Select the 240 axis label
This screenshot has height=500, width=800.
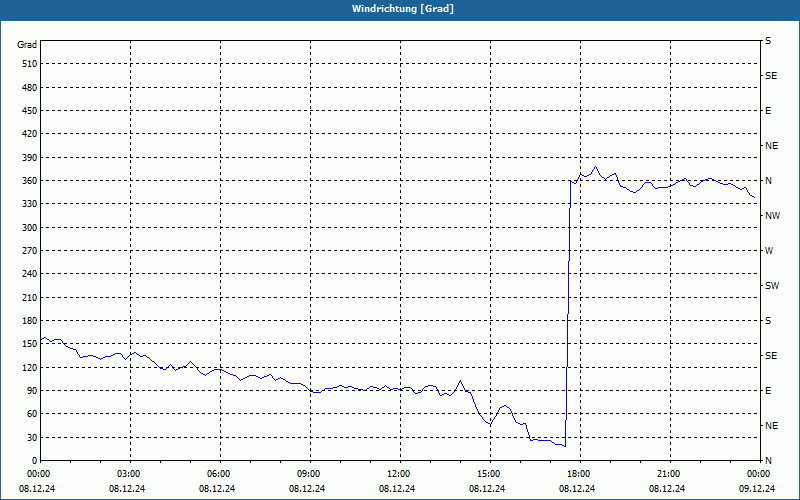[x=30, y=273]
